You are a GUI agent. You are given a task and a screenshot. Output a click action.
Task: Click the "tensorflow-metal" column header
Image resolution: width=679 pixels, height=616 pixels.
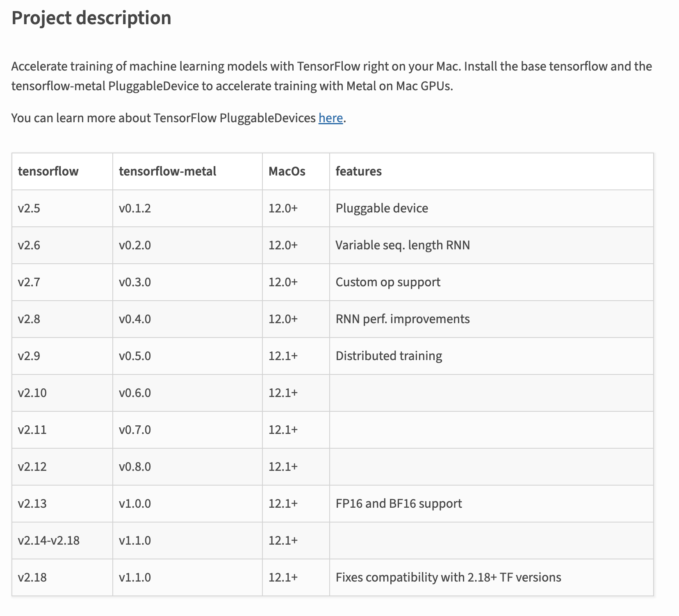(x=167, y=171)
